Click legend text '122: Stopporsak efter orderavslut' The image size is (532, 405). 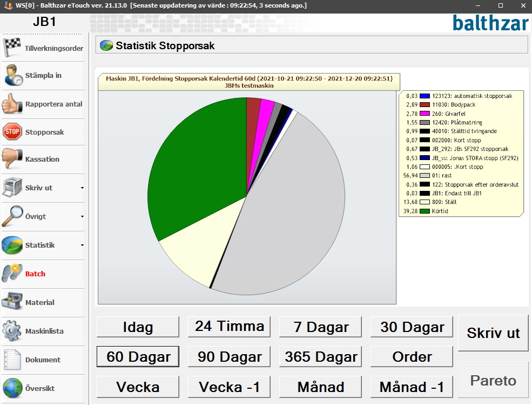(475, 184)
